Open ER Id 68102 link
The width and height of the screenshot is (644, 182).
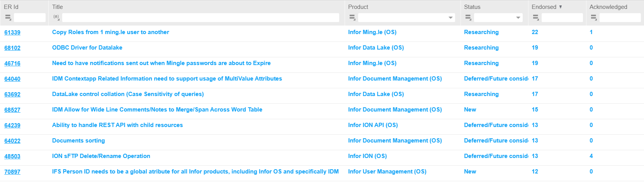(x=12, y=48)
